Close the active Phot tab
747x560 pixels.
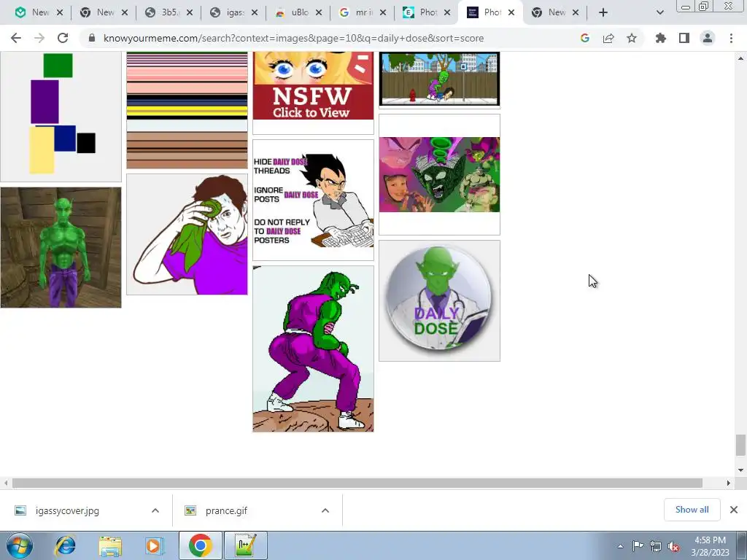pos(511,13)
